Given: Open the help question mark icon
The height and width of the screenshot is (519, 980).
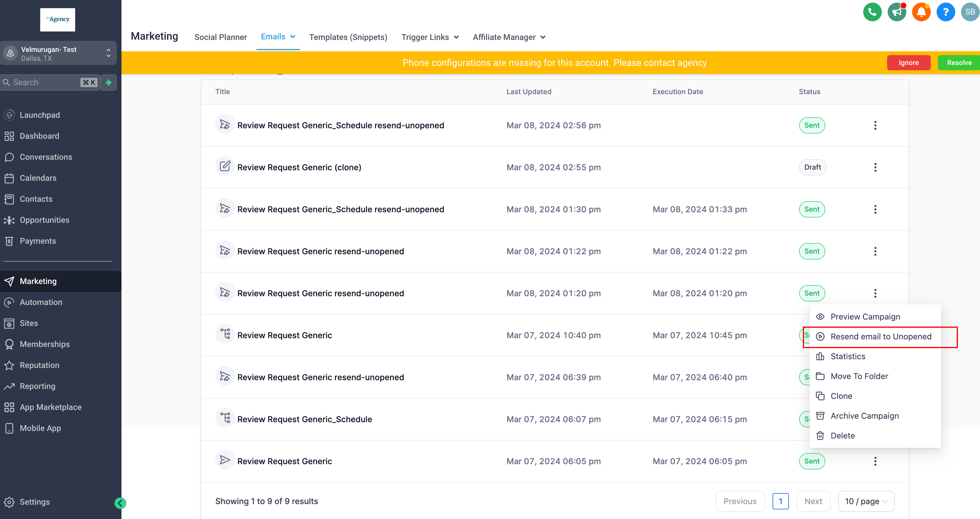Looking at the screenshot, I should coord(946,12).
